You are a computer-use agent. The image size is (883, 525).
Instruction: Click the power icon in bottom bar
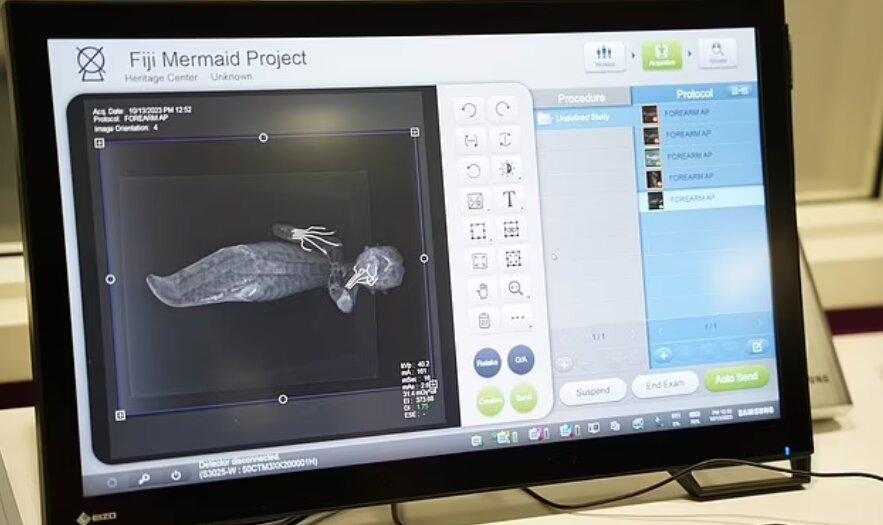[176, 477]
